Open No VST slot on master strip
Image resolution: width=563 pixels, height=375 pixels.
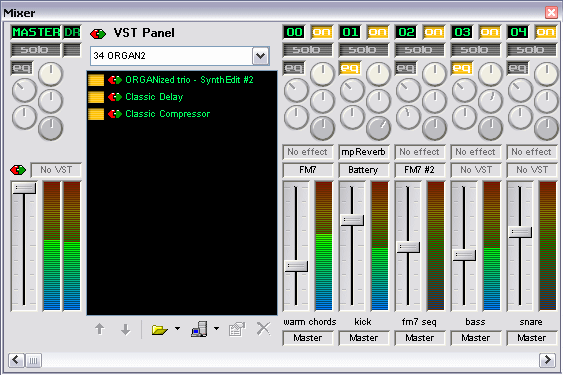click(x=56, y=170)
